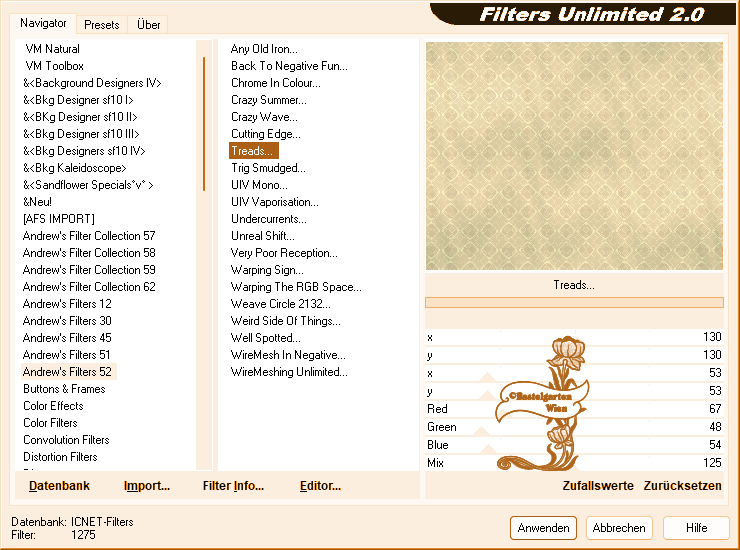Image resolution: width=740 pixels, height=550 pixels.
Task: Select Buttons & Frames category
Action: pos(64,389)
